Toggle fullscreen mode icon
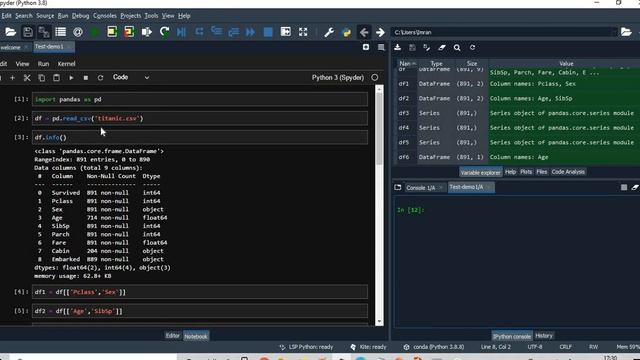Image resolution: width=640 pixels, height=360 pixels. (303, 32)
